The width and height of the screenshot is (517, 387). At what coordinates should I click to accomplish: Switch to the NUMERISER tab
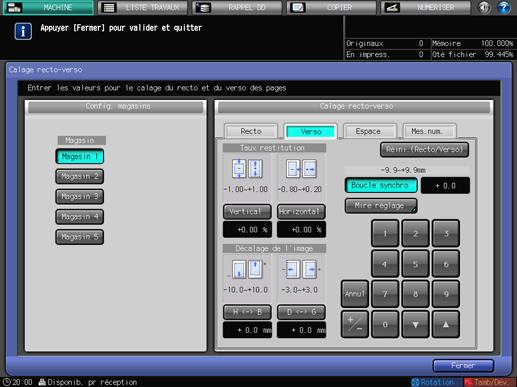pyautogui.click(x=426, y=7)
